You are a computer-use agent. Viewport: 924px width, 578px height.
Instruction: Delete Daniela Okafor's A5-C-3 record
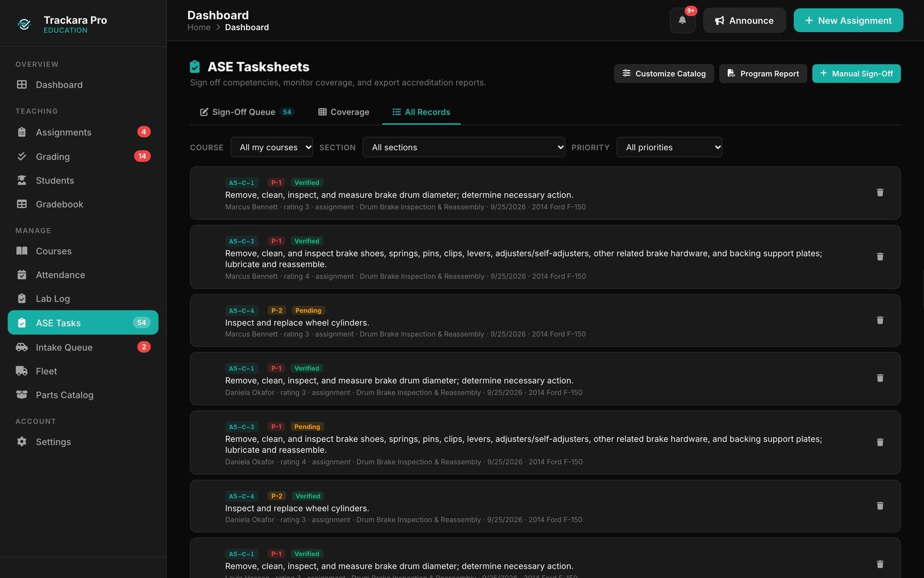pyautogui.click(x=880, y=442)
